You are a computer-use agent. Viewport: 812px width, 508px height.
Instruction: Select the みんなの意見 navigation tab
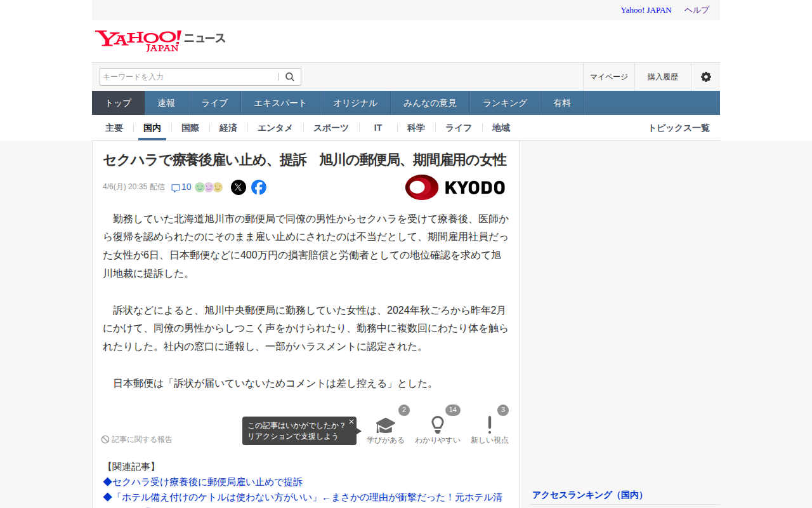point(430,103)
